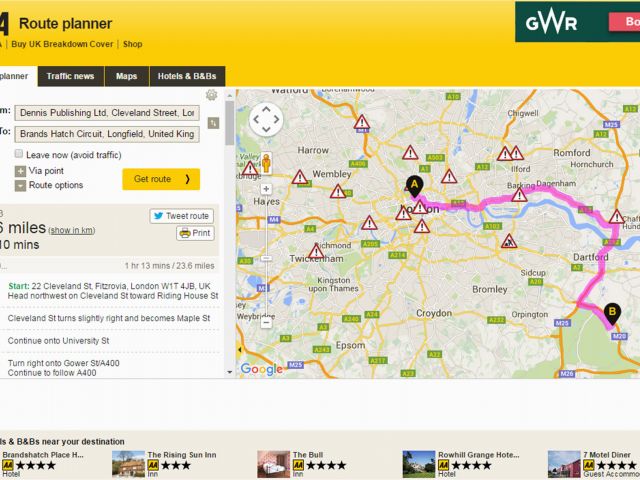Collapse the side panel with the arrow
The height and width of the screenshot is (480, 640).
point(240,349)
